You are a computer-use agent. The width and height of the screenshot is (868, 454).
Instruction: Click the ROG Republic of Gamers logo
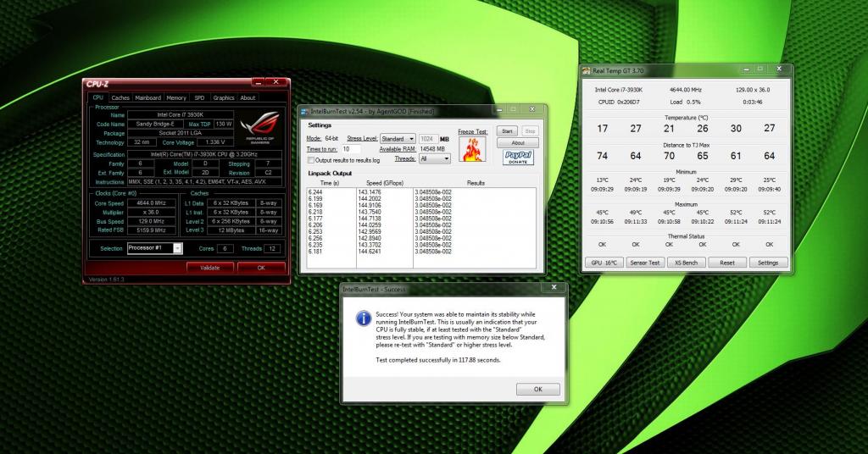(260, 128)
